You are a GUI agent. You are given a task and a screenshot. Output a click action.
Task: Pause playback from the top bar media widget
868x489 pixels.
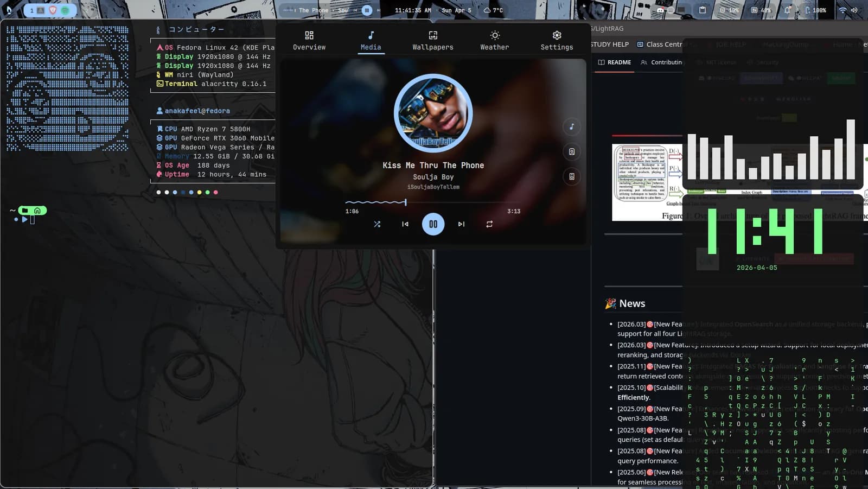coord(367,10)
